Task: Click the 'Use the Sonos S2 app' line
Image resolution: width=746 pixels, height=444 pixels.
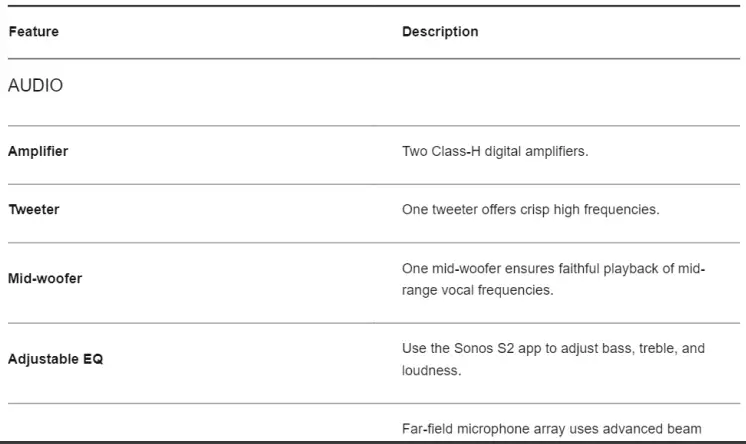Action: [553, 348]
